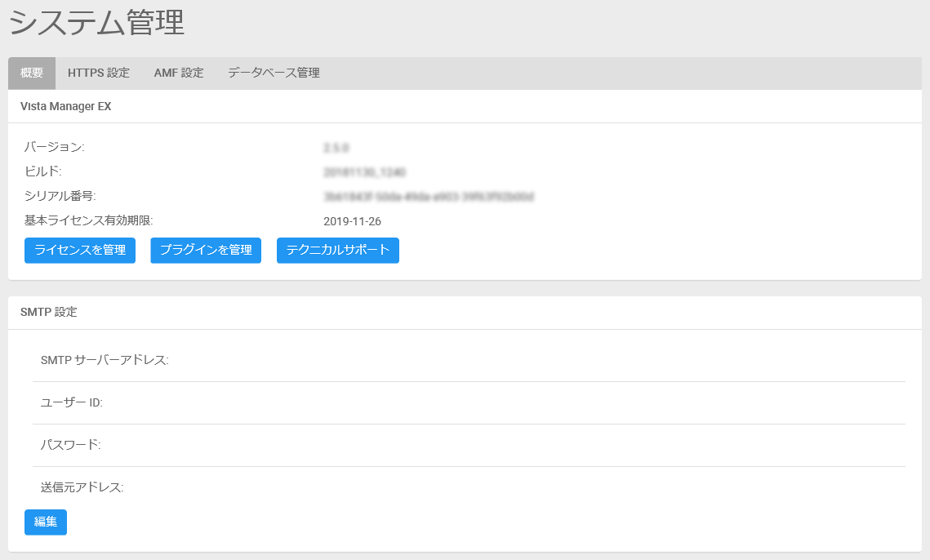Click the blurred serial number value
The image size is (930, 560).
(428, 197)
